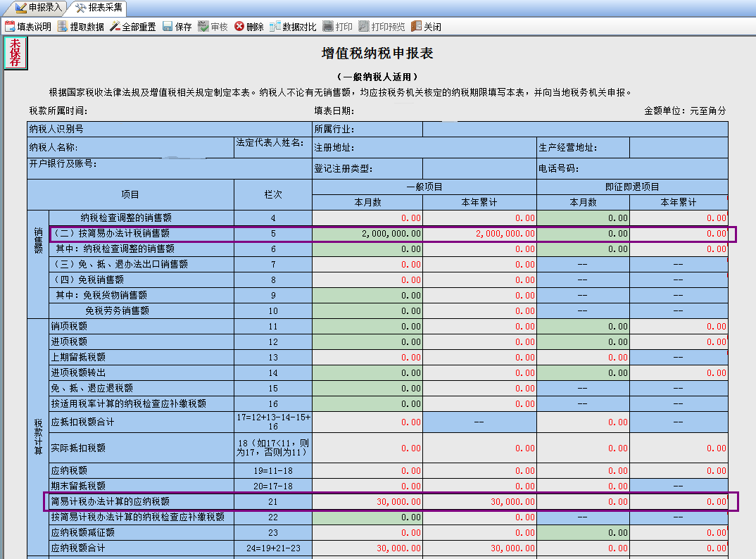Switch to the 报表采集 tab
Screen dimensions: 756x559
tap(99, 8)
